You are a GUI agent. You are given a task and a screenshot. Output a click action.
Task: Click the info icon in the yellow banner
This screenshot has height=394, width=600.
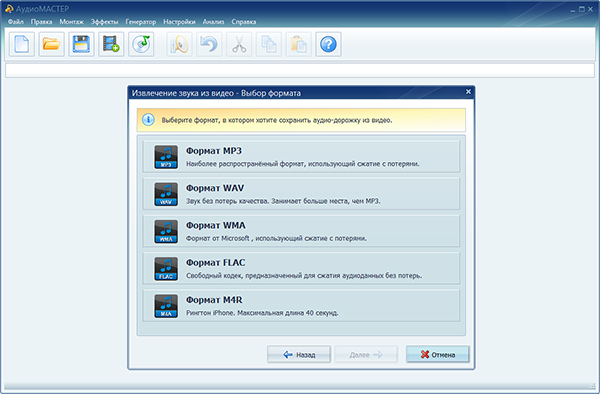(148, 120)
